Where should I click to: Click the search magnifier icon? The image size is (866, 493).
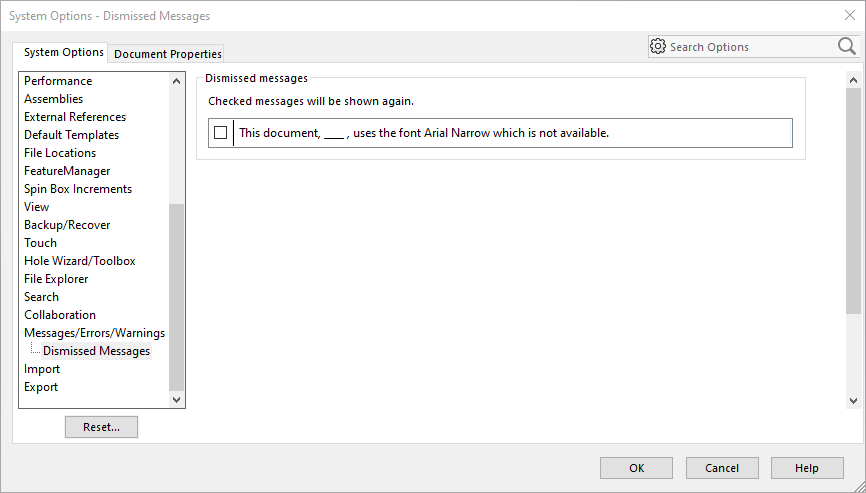click(x=846, y=46)
